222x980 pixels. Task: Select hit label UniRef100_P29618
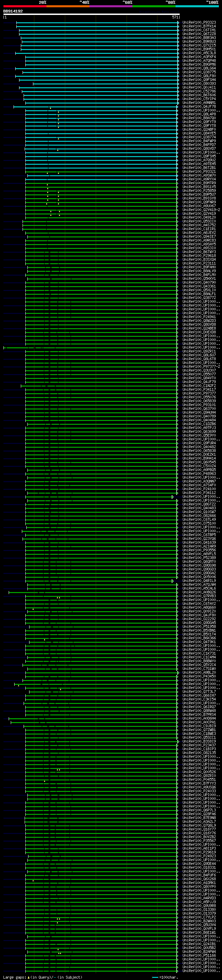[199, 256]
